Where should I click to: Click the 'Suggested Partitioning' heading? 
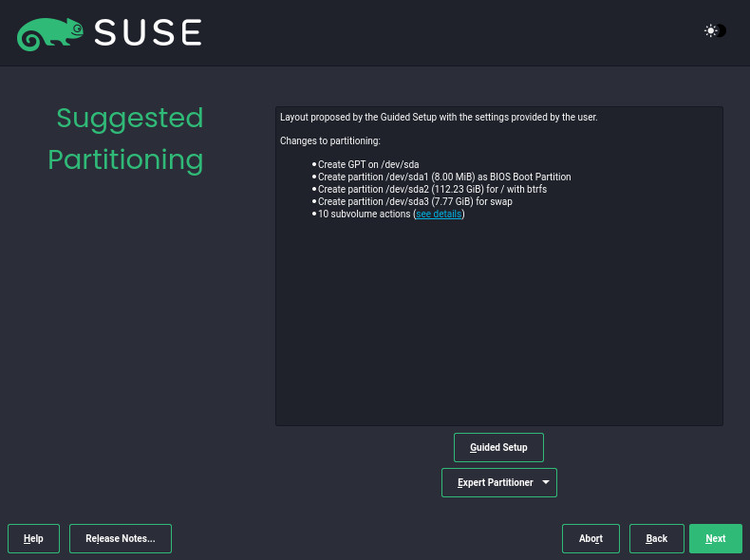(x=126, y=139)
